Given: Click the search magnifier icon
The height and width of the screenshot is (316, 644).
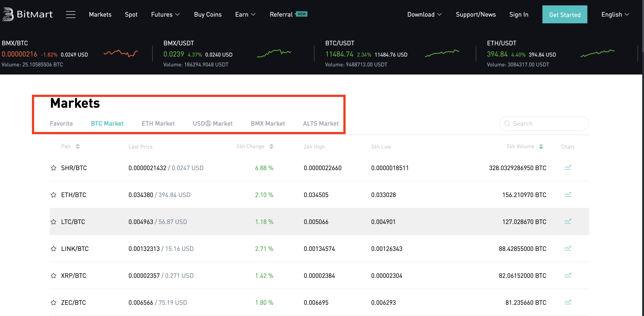Looking at the screenshot, I should coord(507,124).
